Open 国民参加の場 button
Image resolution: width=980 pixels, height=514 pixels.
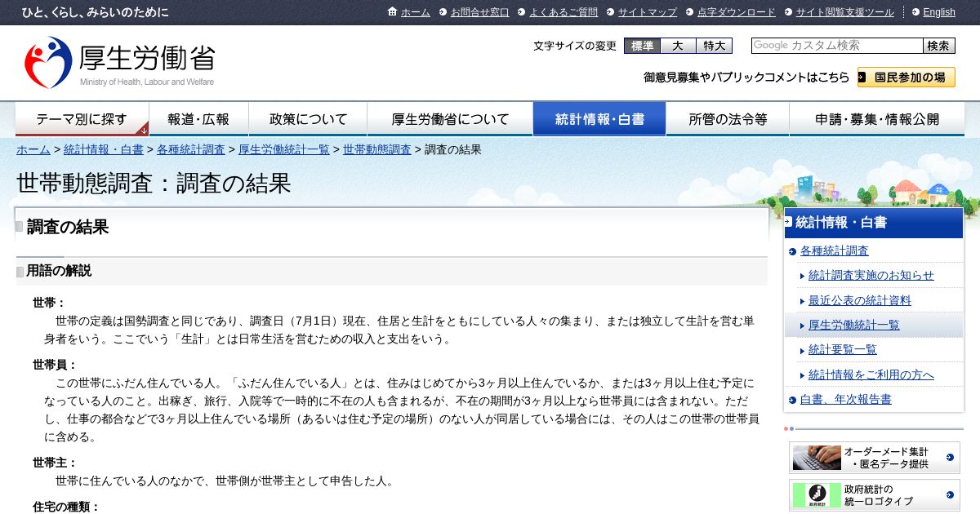[906, 78]
